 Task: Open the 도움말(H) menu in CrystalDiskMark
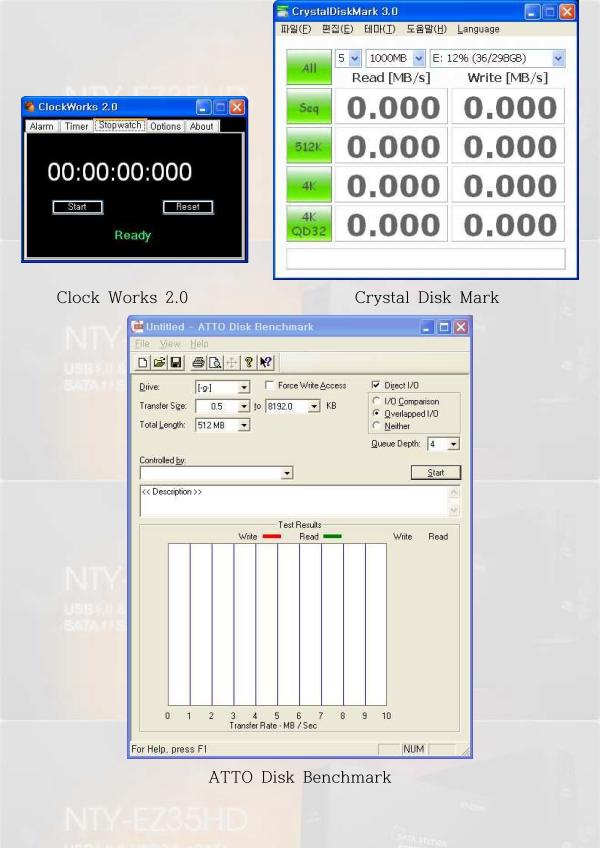click(x=426, y=29)
